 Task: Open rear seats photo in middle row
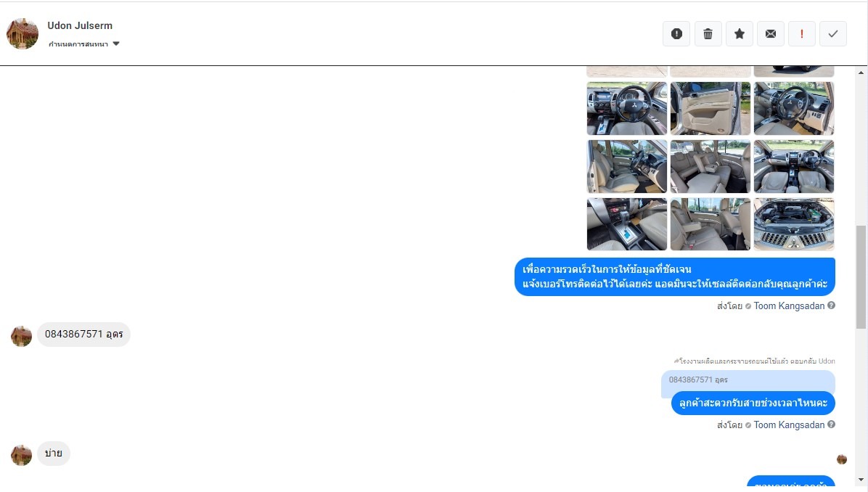click(711, 167)
